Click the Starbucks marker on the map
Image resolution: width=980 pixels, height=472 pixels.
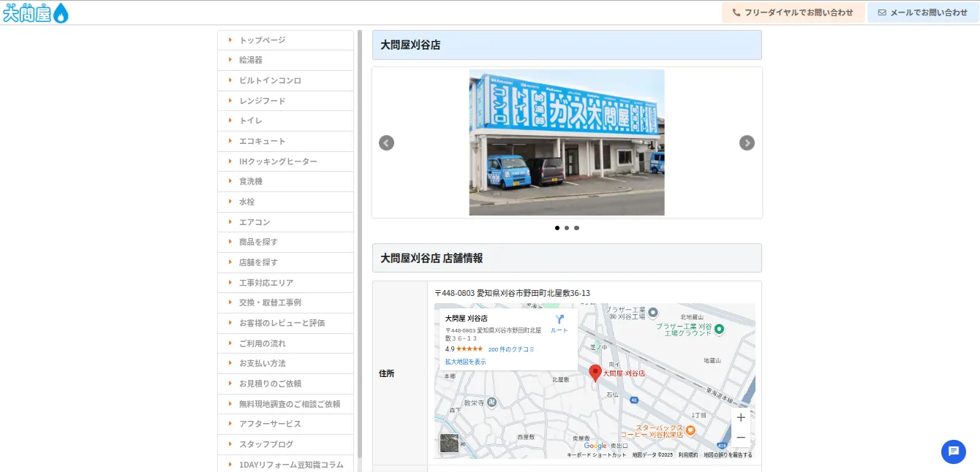click(690, 430)
